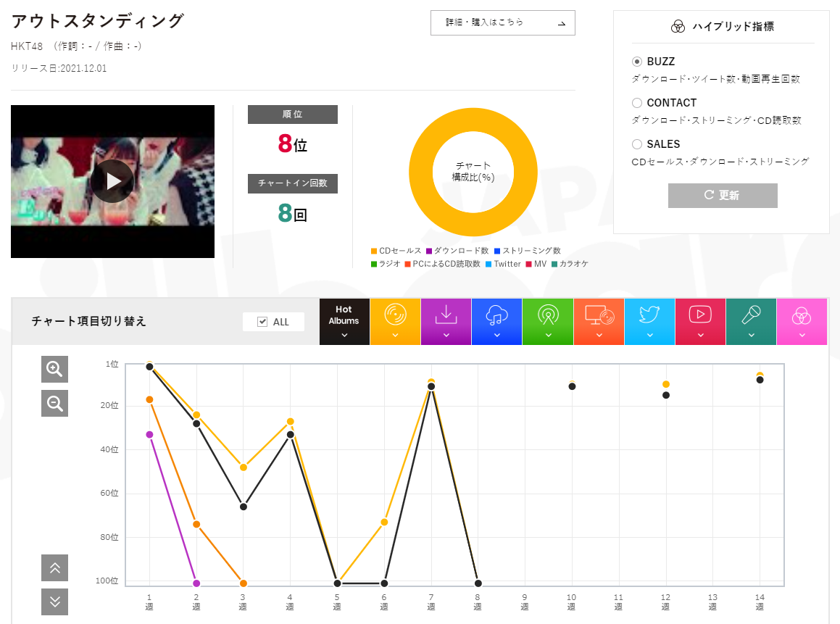Click the ストリーミング数 legend swatch

tap(497, 251)
